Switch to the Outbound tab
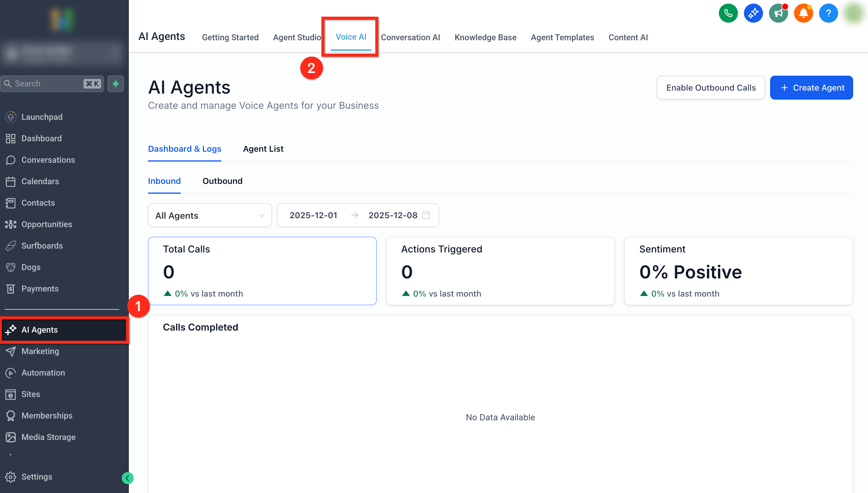The image size is (868, 493). 222,181
